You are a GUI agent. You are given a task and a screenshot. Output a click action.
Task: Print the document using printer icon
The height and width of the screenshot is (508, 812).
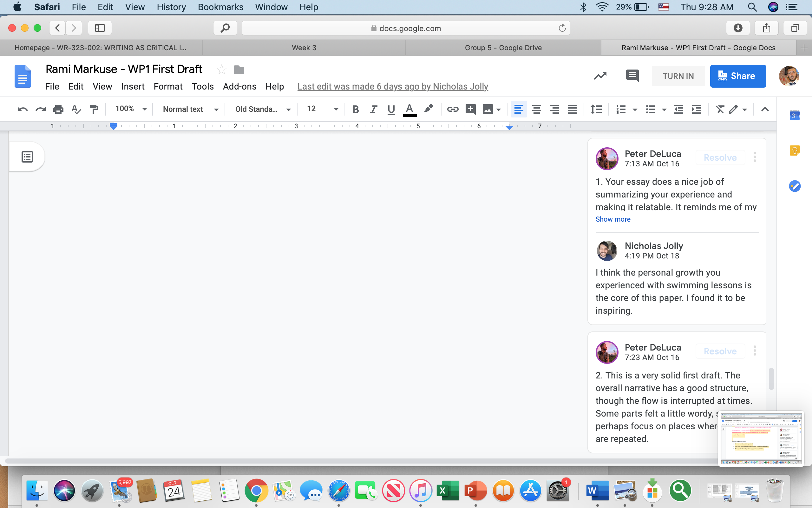(x=58, y=109)
